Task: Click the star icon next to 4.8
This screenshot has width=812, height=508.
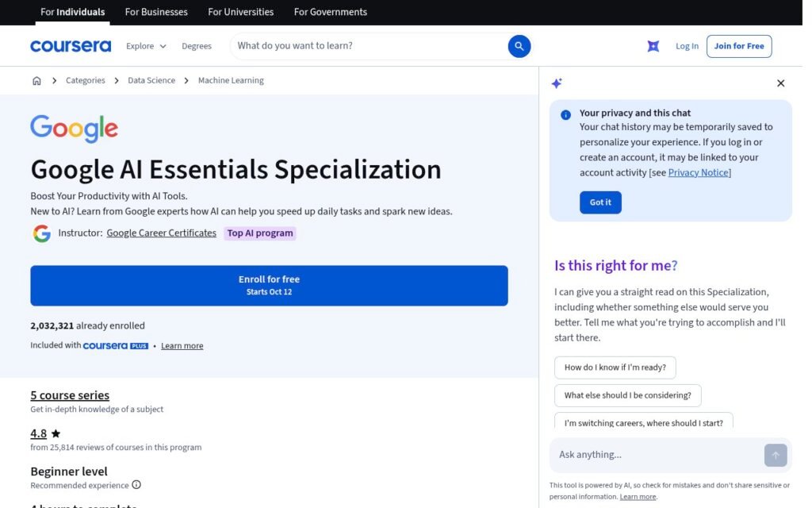Action: point(56,433)
